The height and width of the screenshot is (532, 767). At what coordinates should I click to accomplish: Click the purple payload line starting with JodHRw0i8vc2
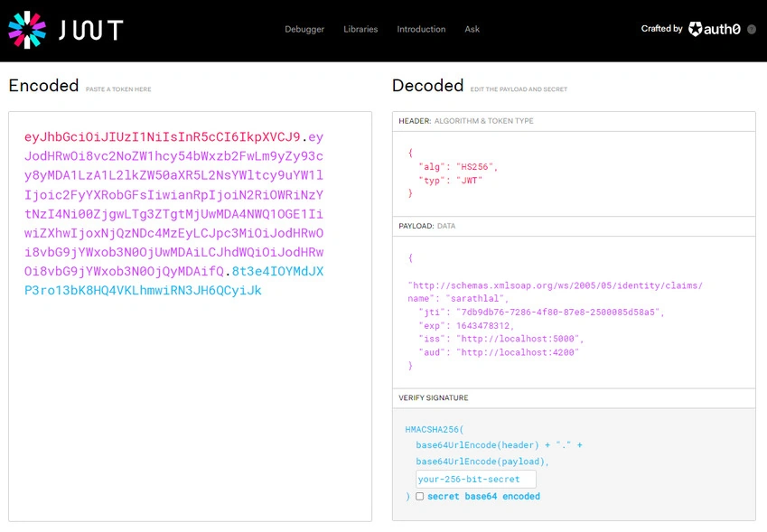pyautogui.click(x=173, y=156)
